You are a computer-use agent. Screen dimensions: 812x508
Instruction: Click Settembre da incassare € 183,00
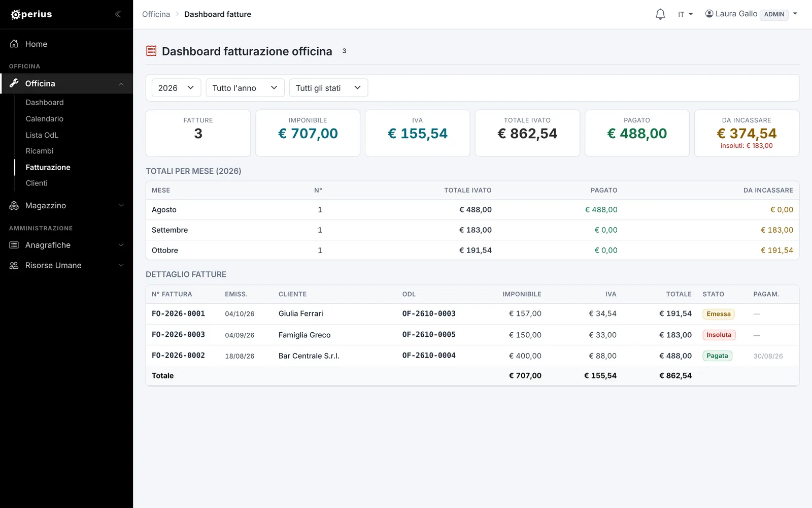(x=776, y=230)
